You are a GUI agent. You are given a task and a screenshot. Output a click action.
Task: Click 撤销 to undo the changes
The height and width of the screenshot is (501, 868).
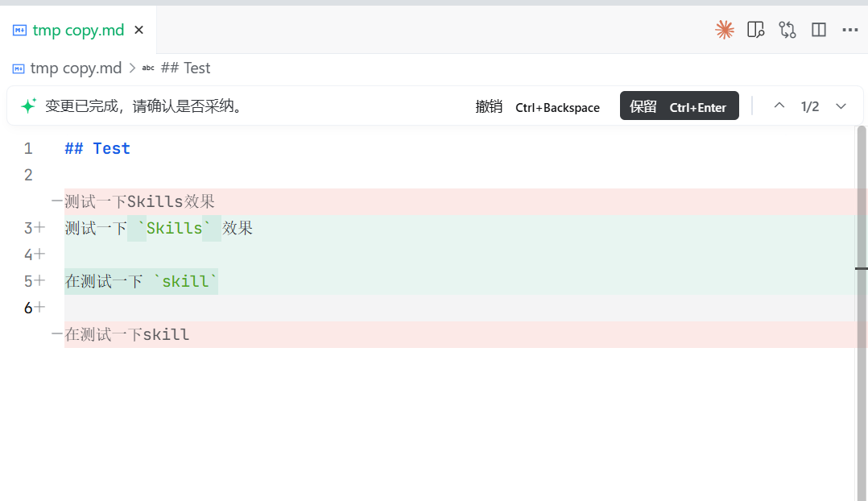[x=489, y=107]
